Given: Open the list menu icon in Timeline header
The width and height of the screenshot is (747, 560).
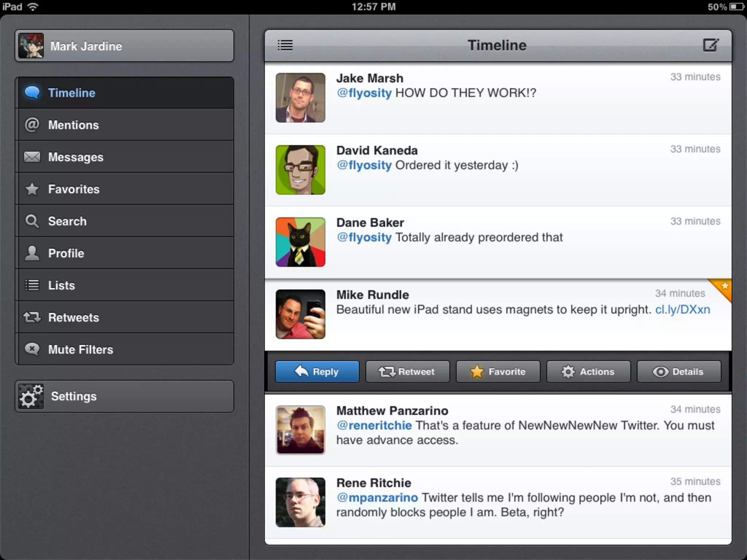Looking at the screenshot, I should pos(285,45).
